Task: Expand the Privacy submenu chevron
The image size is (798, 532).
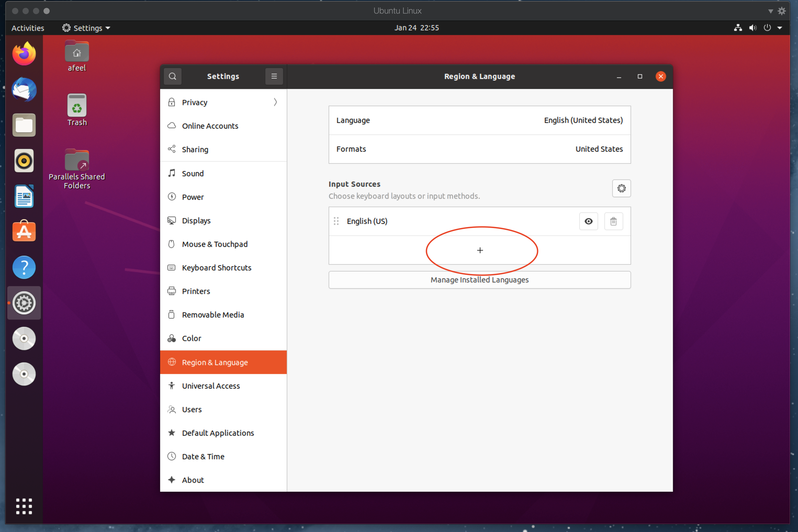Action: click(x=275, y=102)
